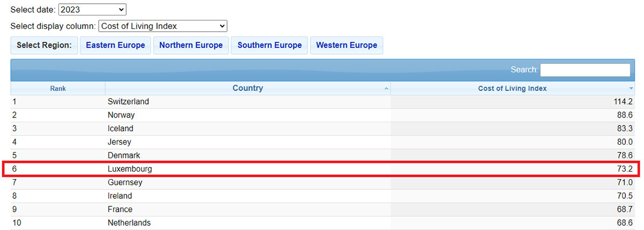Select the Guernsey country cell
Image resolution: width=644 pixels, height=230 pixels.
click(x=248, y=182)
